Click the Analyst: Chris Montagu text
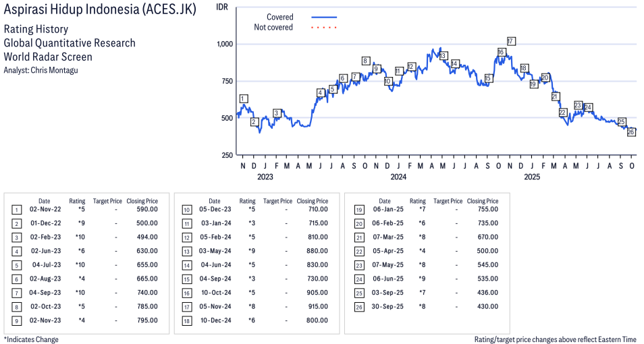The width and height of the screenshot is (644, 344). click(x=41, y=70)
